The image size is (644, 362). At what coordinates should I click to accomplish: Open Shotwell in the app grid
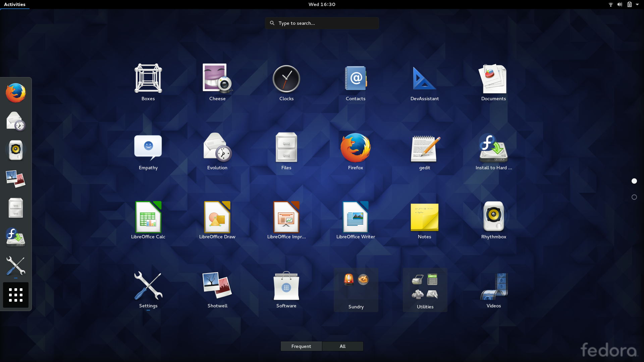pos(217,290)
